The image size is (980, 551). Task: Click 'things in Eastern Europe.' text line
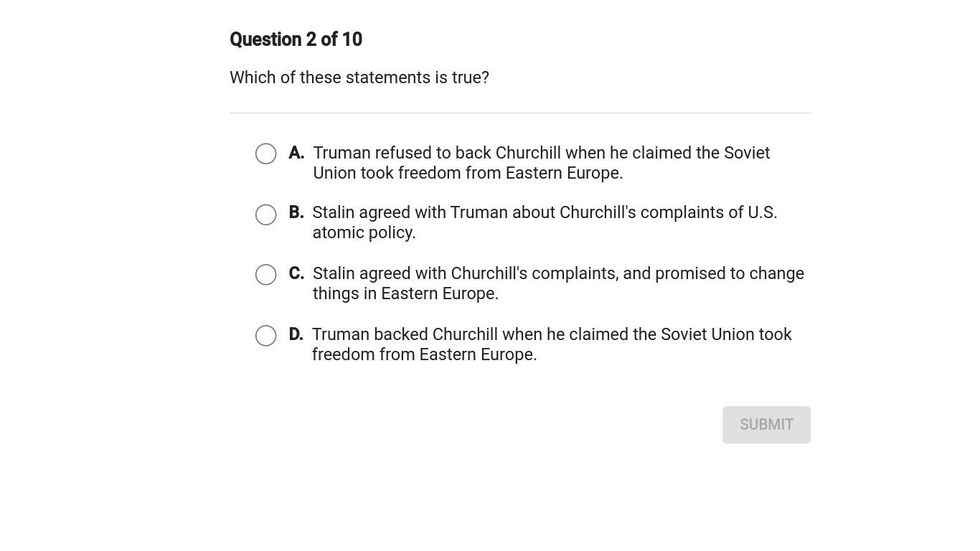(405, 293)
